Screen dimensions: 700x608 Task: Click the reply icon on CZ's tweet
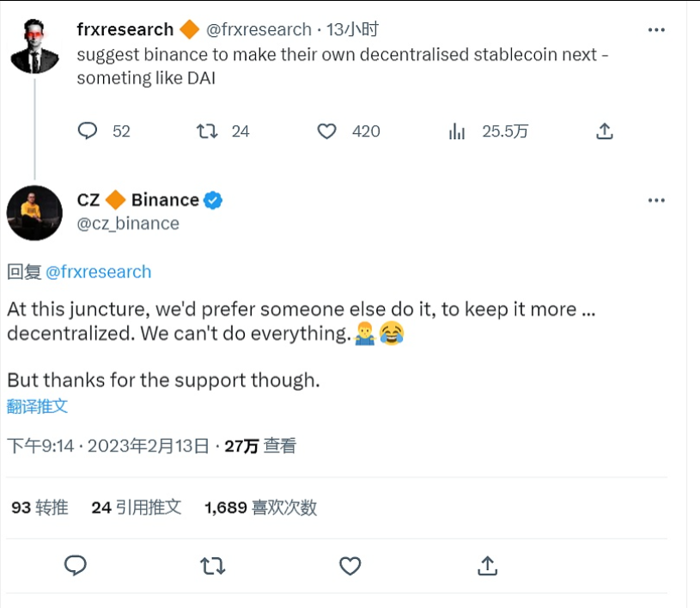click(77, 566)
